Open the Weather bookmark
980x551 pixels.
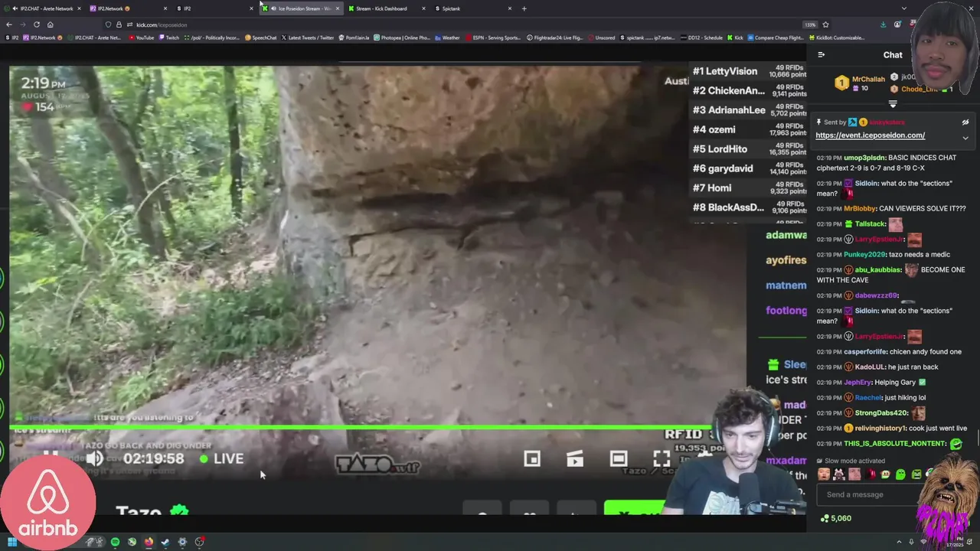(x=447, y=37)
